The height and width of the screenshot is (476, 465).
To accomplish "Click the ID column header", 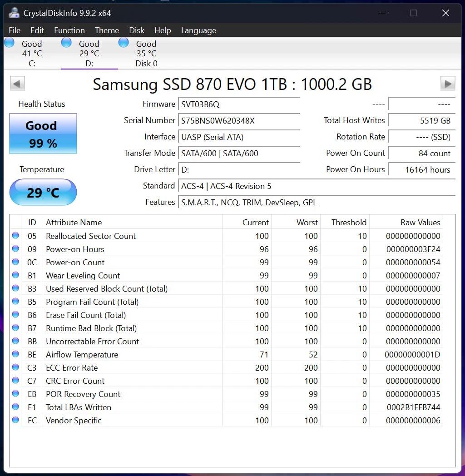I will (32, 222).
